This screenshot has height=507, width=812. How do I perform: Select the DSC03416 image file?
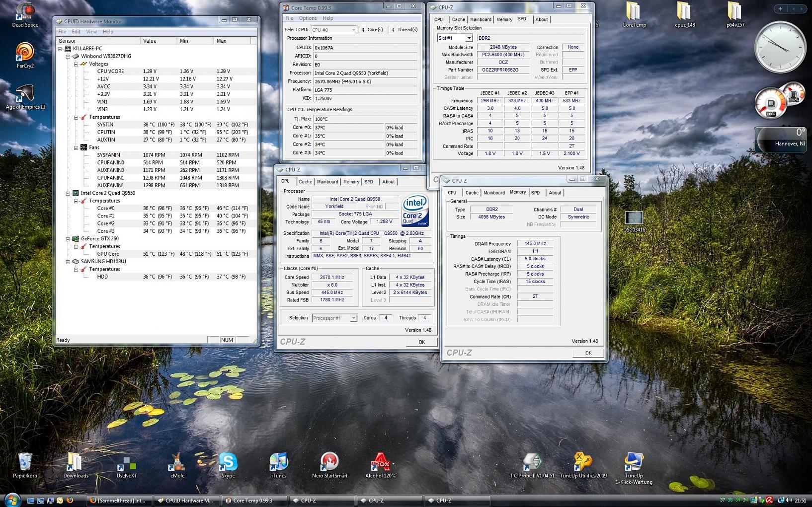coord(634,221)
